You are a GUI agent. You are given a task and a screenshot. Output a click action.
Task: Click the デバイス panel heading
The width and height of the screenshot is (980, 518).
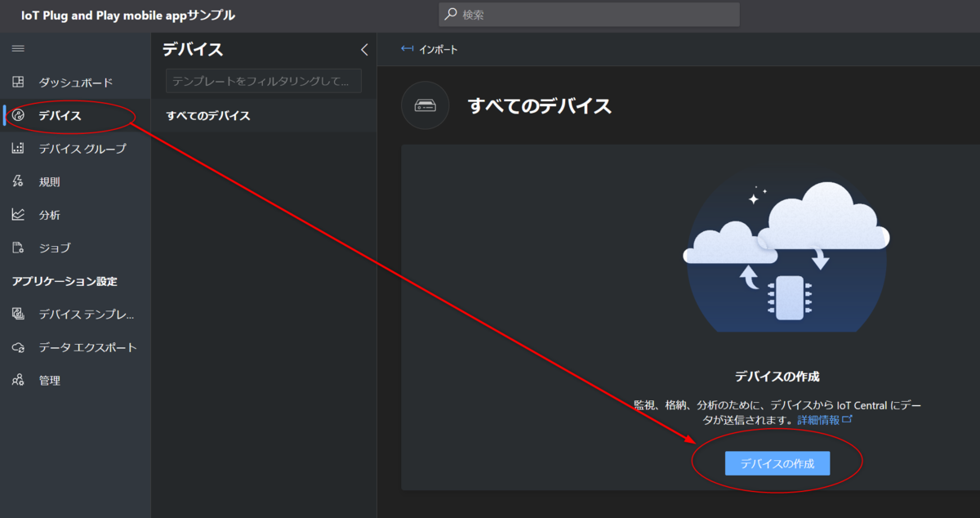pyautogui.click(x=193, y=49)
